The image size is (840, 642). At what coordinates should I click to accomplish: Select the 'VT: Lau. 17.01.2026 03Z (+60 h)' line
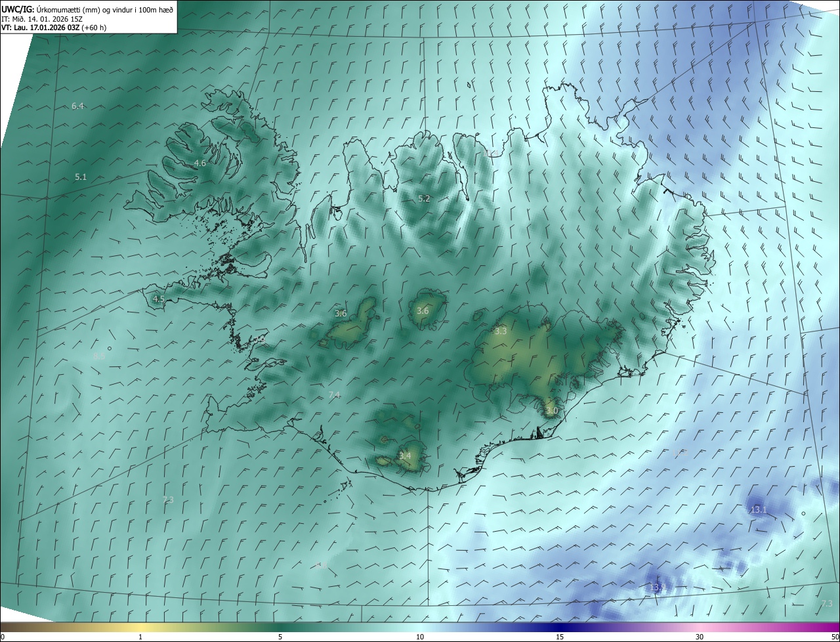click(54, 28)
